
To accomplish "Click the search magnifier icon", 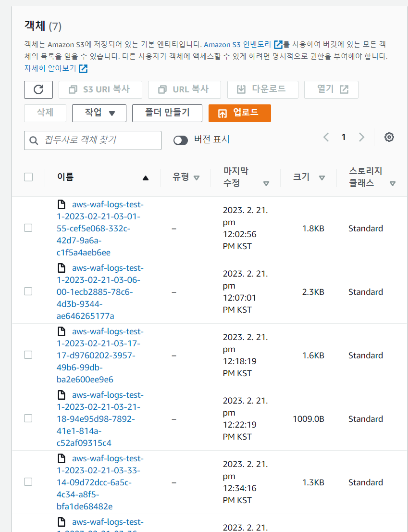I will (x=34, y=140).
